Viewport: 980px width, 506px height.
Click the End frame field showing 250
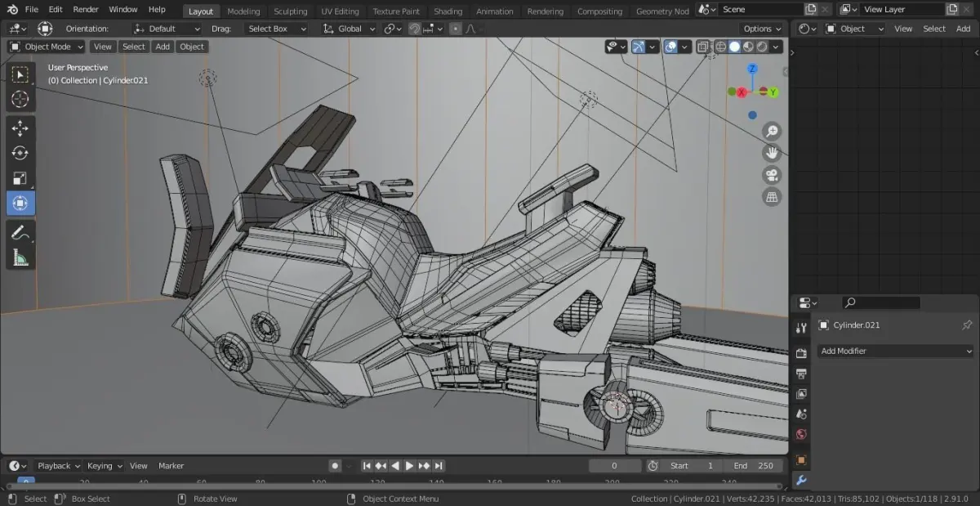pyautogui.click(x=753, y=466)
